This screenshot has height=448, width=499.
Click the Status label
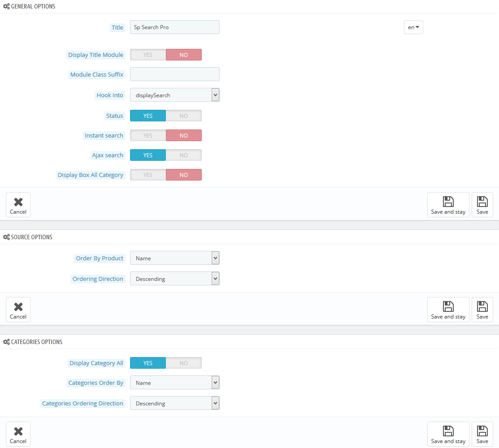tap(115, 116)
